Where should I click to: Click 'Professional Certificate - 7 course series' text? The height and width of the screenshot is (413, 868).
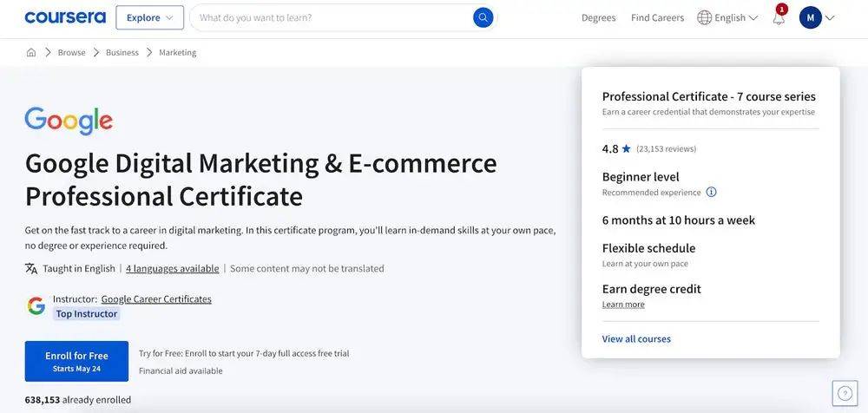[x=709, y=96]
